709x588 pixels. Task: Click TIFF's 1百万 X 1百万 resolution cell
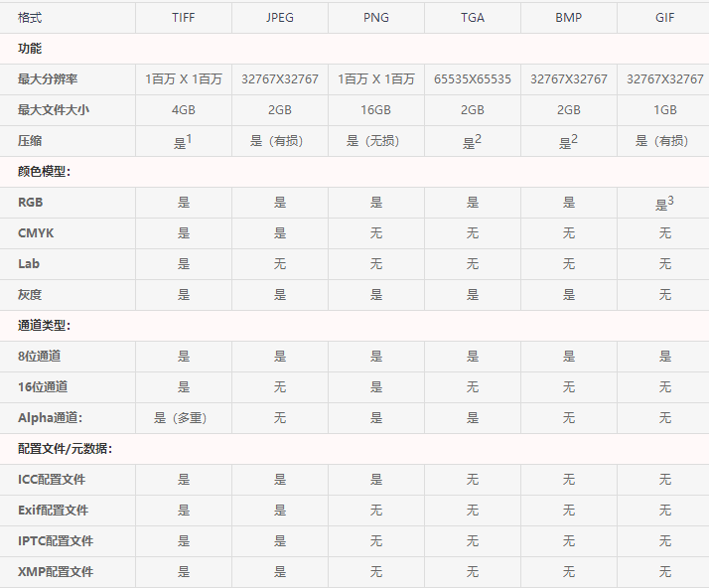(183, 79)
